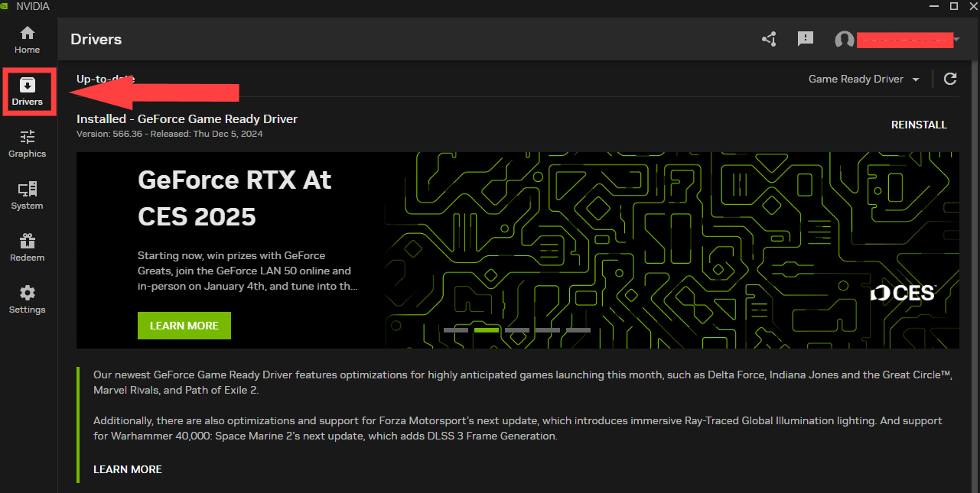The height and width of the screenshot is (493, 980).
Task: Open the Game Ready Driver type dropdown
Action: 864,79
